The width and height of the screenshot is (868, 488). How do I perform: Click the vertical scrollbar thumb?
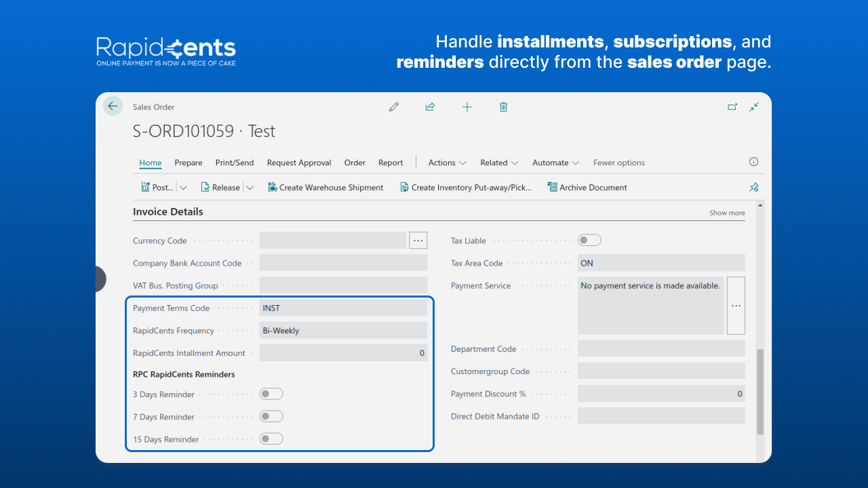tap(760, 392)
